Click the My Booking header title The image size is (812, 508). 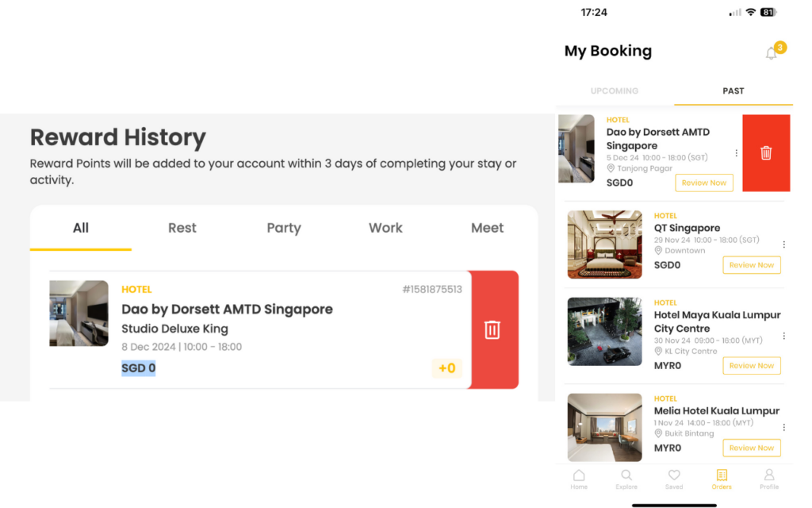608,51
